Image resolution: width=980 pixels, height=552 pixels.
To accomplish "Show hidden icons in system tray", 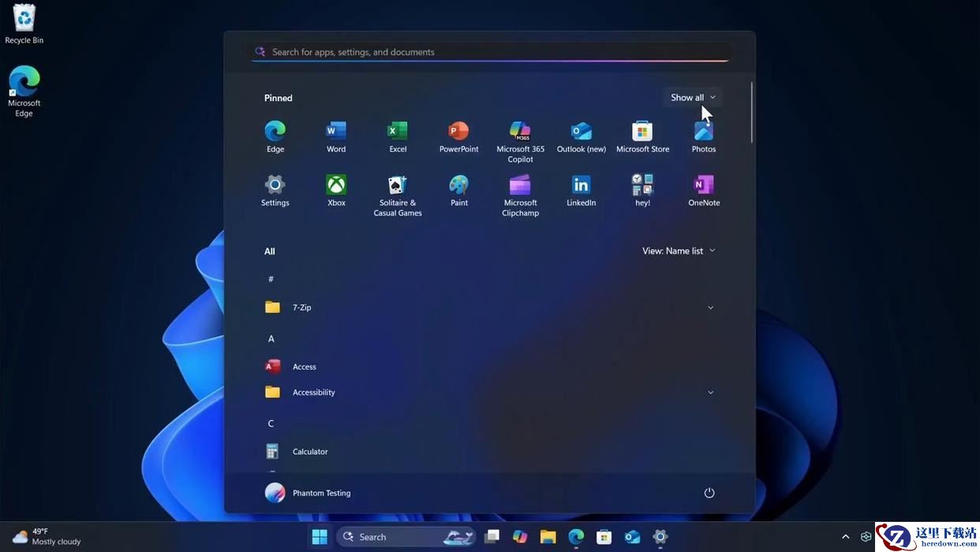I will coord(845,537).
